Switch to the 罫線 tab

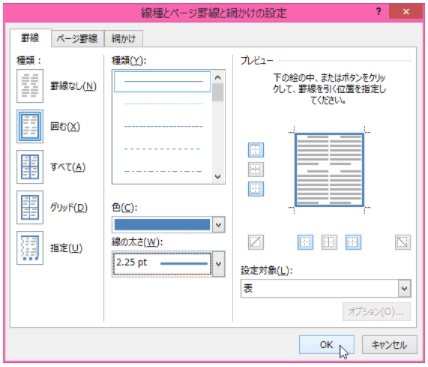31,38
